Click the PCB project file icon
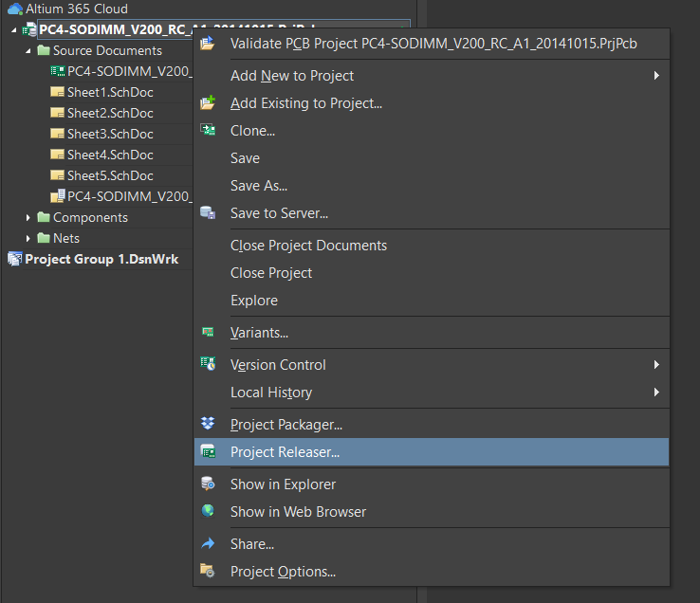The image size is (700, 603). (30, 29)
